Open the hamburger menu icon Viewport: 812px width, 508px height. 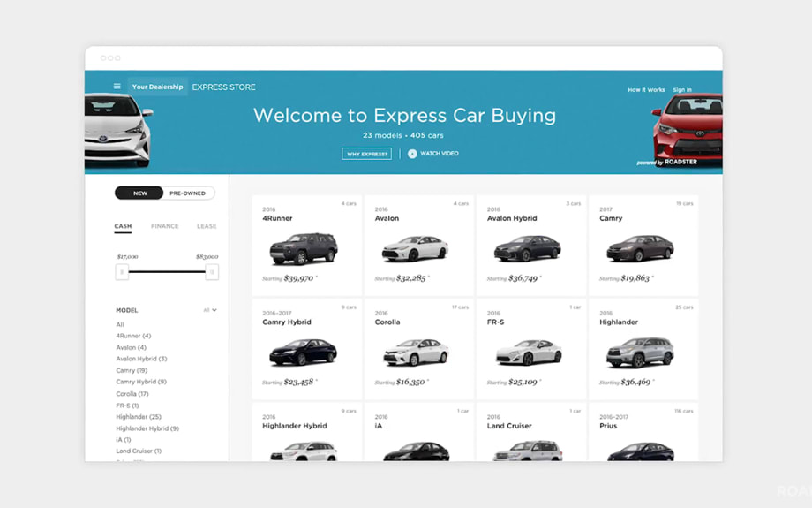pos(117,87)
